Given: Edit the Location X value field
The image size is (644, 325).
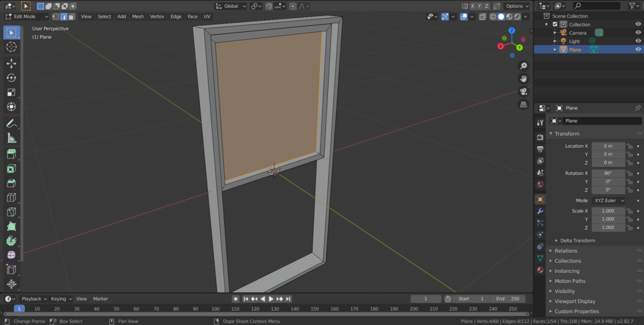Looking at the screenshot, I should 608,146.
